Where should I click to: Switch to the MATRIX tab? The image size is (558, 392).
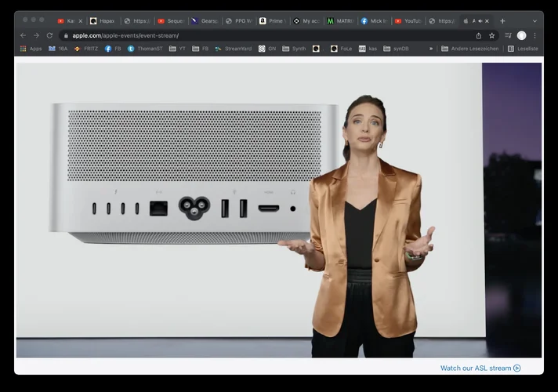pyautogui.click(x=340, y=21)
